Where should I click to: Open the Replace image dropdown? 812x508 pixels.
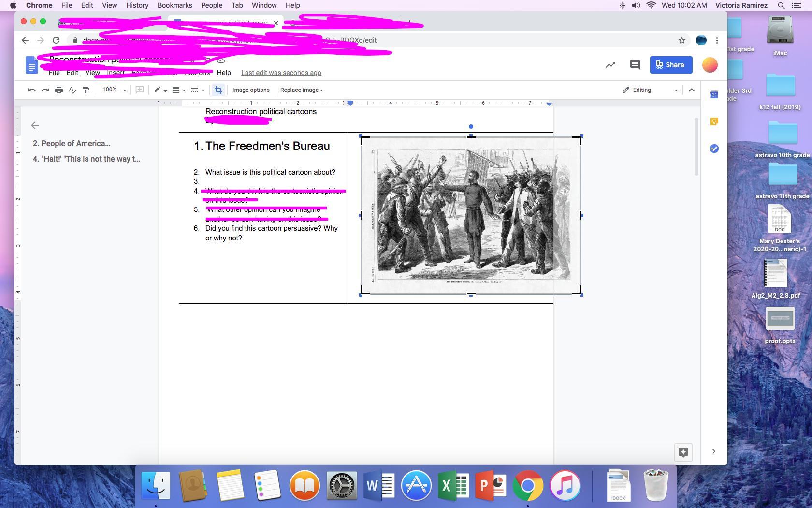point(302,90)
